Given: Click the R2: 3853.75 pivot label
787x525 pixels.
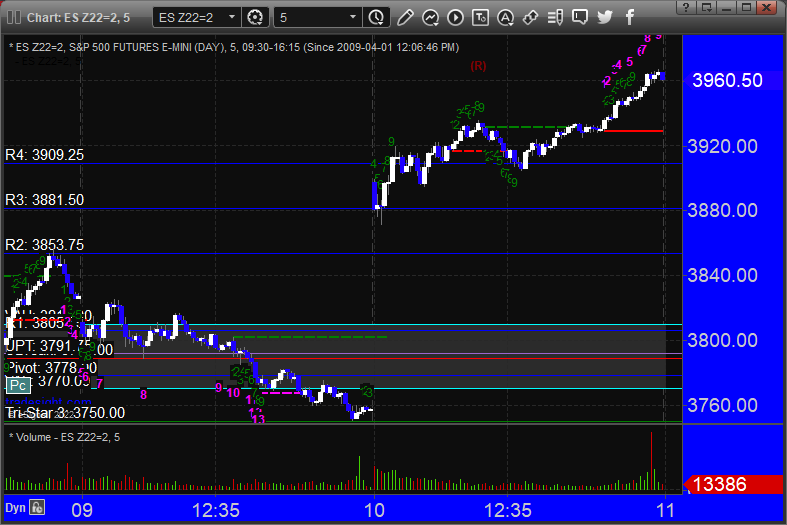Looking at the screenshot, I should pos(44,244).
